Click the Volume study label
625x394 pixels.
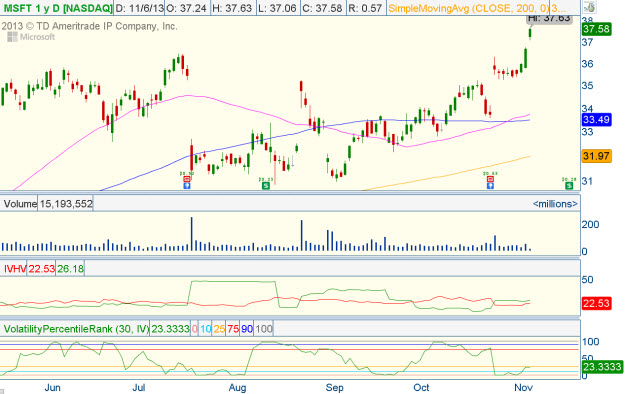[20, 204]
